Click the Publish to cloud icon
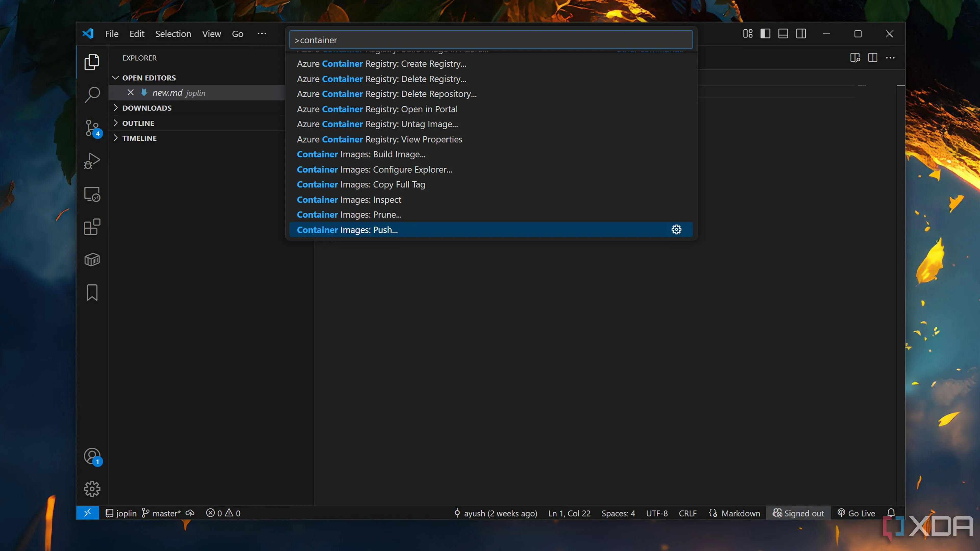The width and height of the screenshot is (980, 551). (190, 513)
